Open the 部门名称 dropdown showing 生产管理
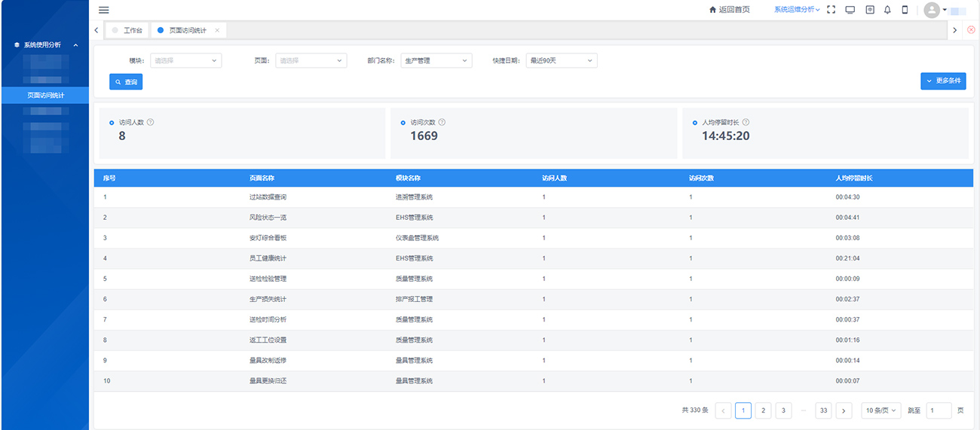The image size is (980, 430). click(x=436, y=60)
